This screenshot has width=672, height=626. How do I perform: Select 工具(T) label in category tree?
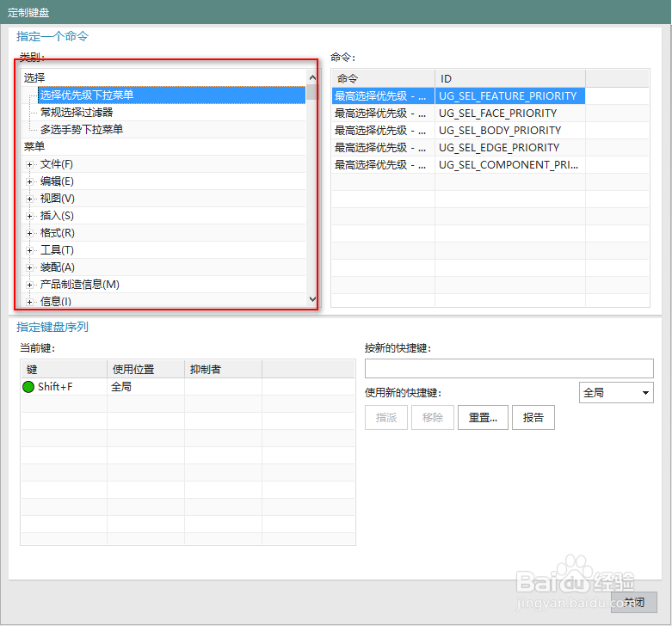tap(57, 249)
